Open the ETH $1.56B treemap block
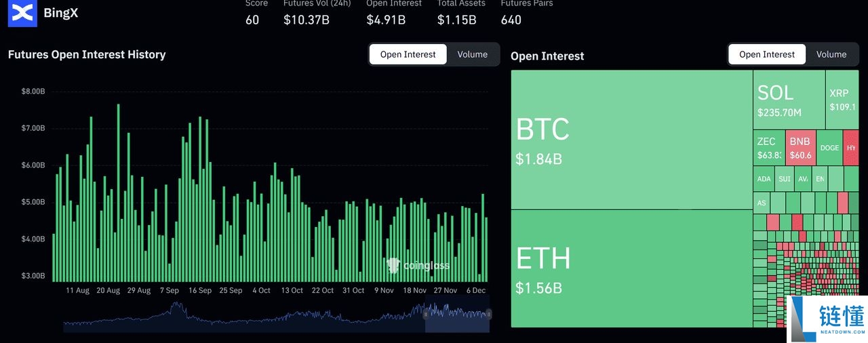 point(631,268)
